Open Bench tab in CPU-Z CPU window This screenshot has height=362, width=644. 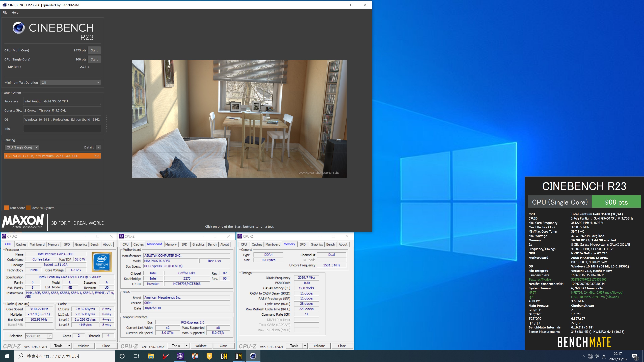coord(95,244)
